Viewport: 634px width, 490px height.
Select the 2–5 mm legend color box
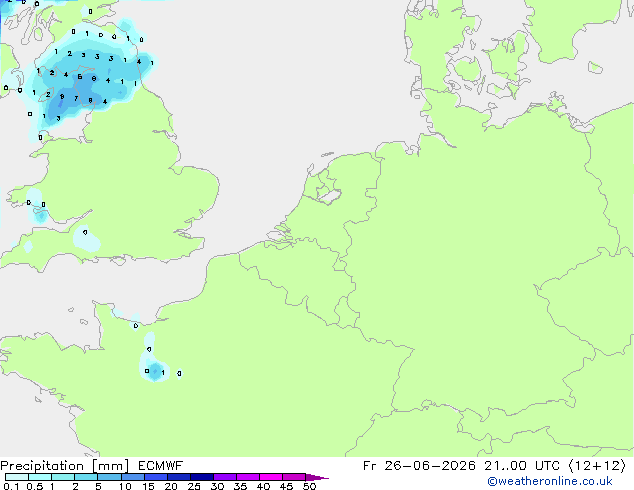pyautogui.click(x=86, y=477)
